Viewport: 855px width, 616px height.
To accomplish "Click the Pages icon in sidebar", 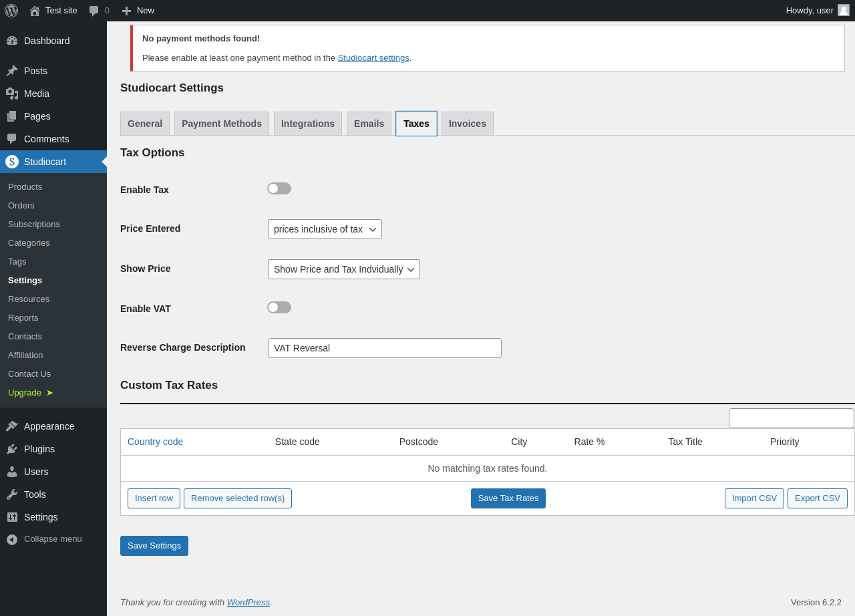I will [12, 116].
